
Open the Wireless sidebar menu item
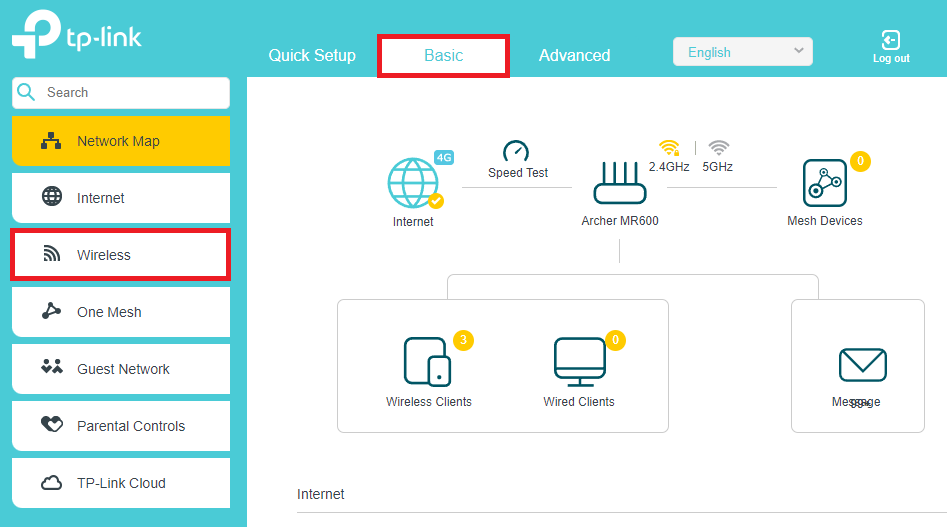tap(121, 254)
